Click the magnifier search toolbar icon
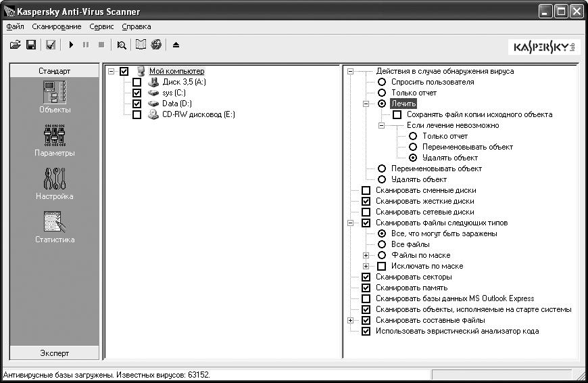588x383 pixels. pyautogui.click(x=122, y=45)
